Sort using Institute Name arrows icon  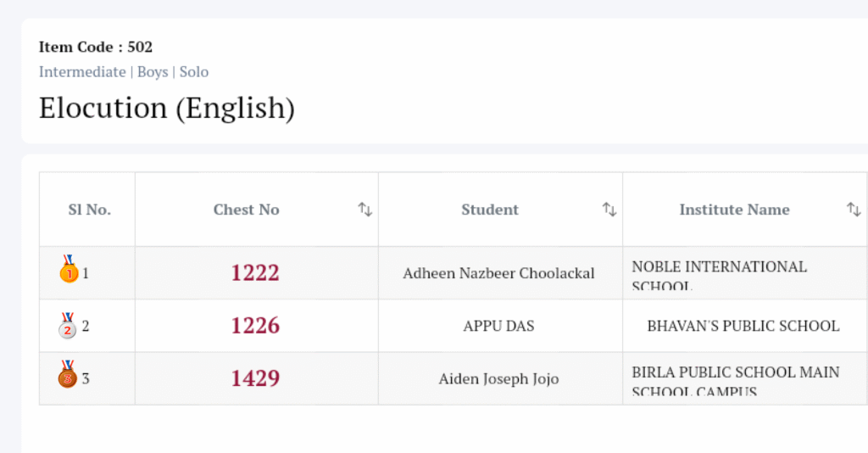854,210
